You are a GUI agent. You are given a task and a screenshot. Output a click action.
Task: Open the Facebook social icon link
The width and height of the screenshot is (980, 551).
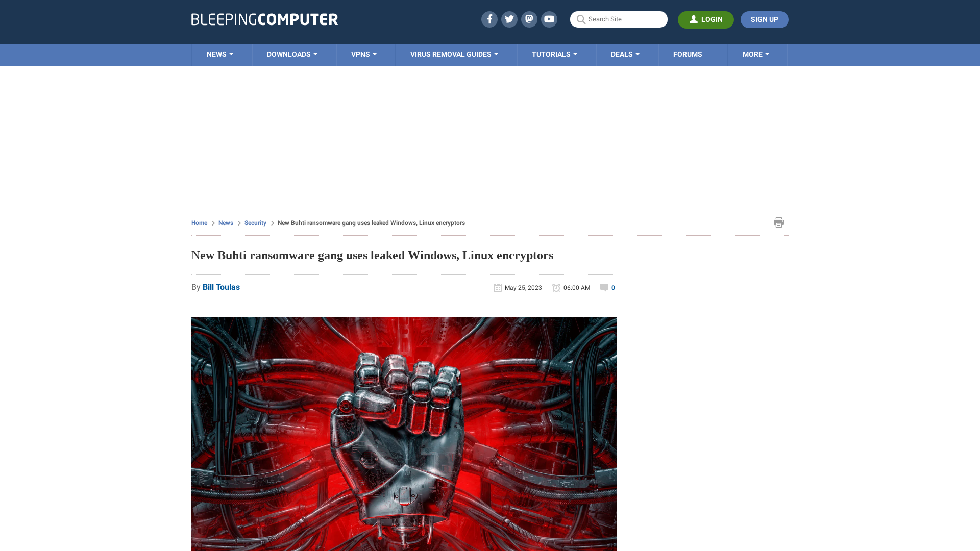click(x=489, y=19)
